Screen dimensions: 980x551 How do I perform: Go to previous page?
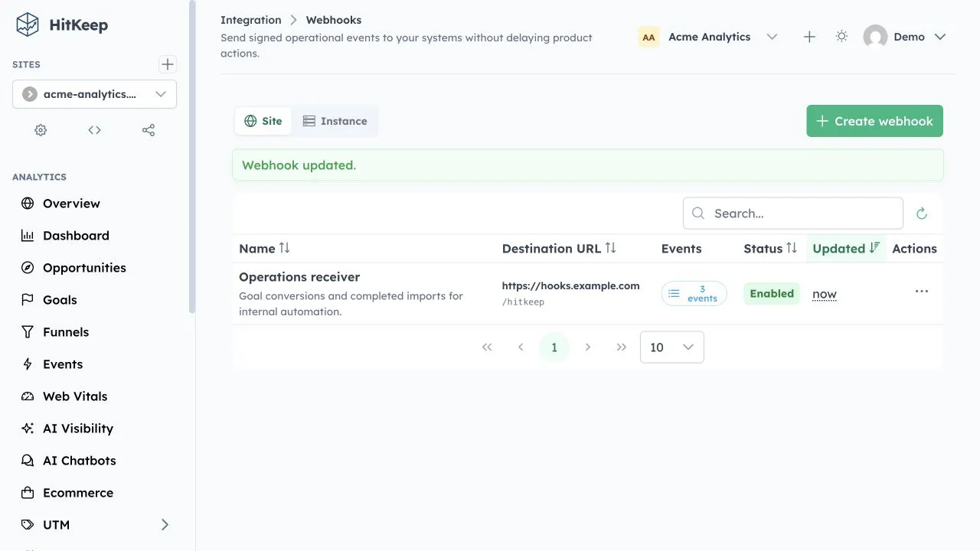521,347
